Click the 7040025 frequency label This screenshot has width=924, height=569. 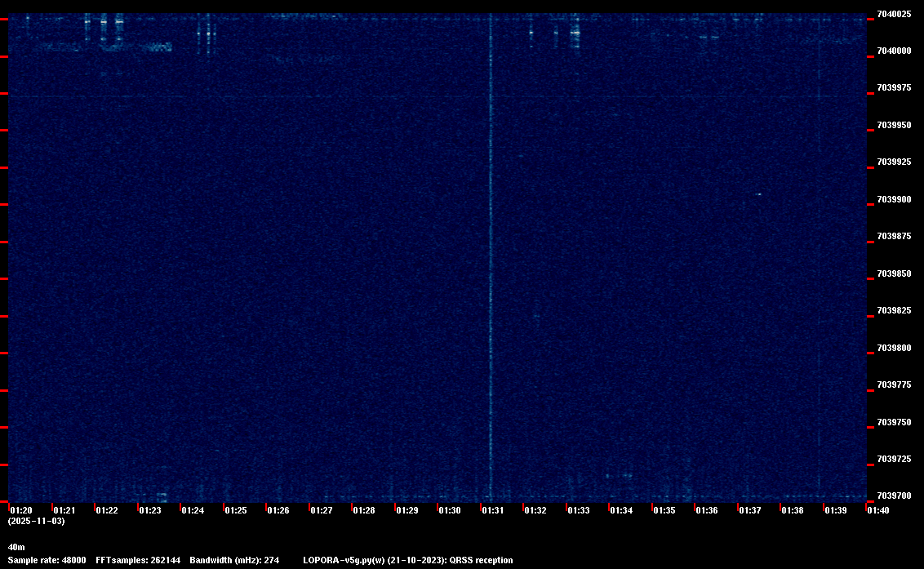(894, 14)
